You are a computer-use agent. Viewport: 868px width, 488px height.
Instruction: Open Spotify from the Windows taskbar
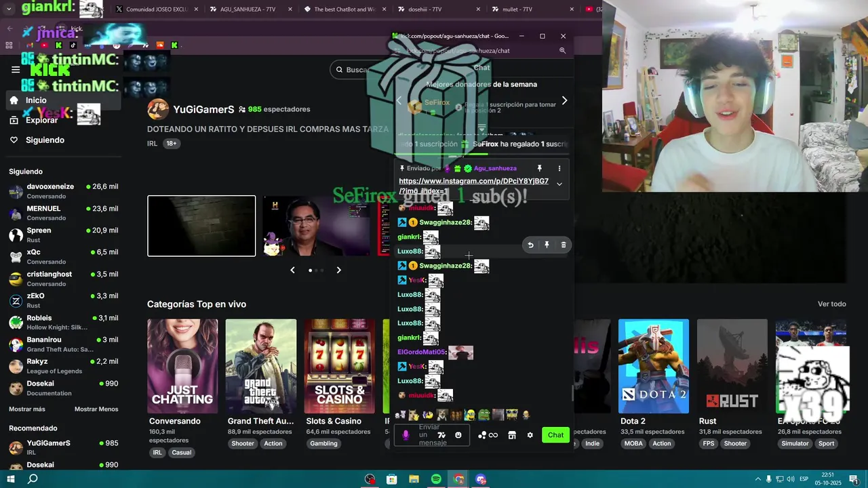pyautogui.click(x=436, y=479)
